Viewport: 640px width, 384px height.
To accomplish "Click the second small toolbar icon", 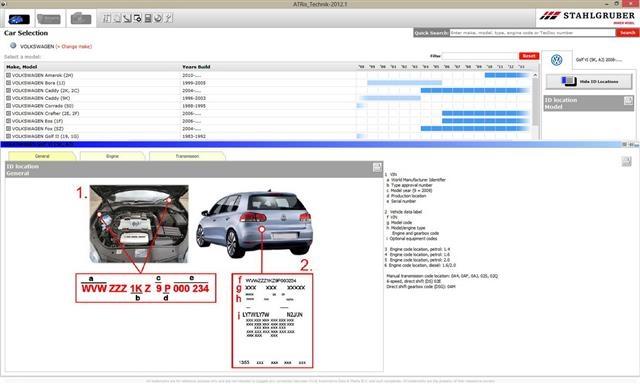I will coord(117,18).
